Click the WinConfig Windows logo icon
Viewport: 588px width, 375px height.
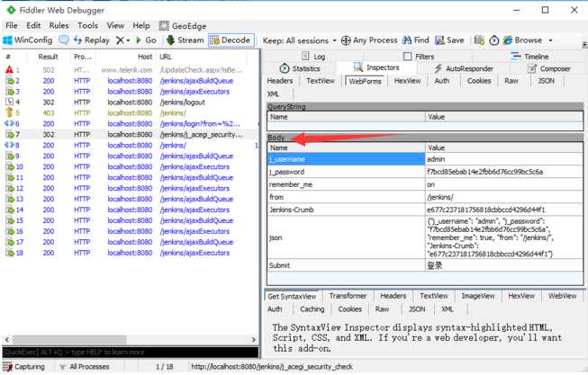point(7,40)
